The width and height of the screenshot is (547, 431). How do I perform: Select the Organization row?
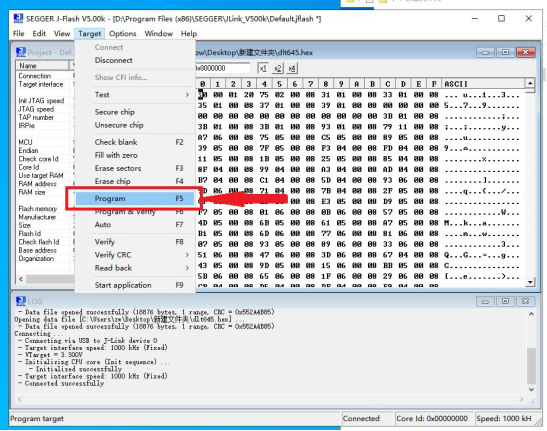click(44, 258)
